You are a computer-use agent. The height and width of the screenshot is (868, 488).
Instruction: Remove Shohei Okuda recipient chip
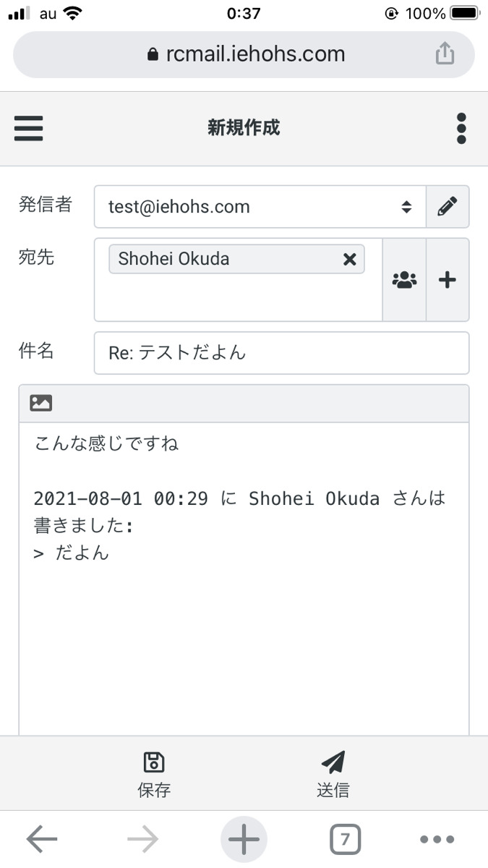(349, 260)
